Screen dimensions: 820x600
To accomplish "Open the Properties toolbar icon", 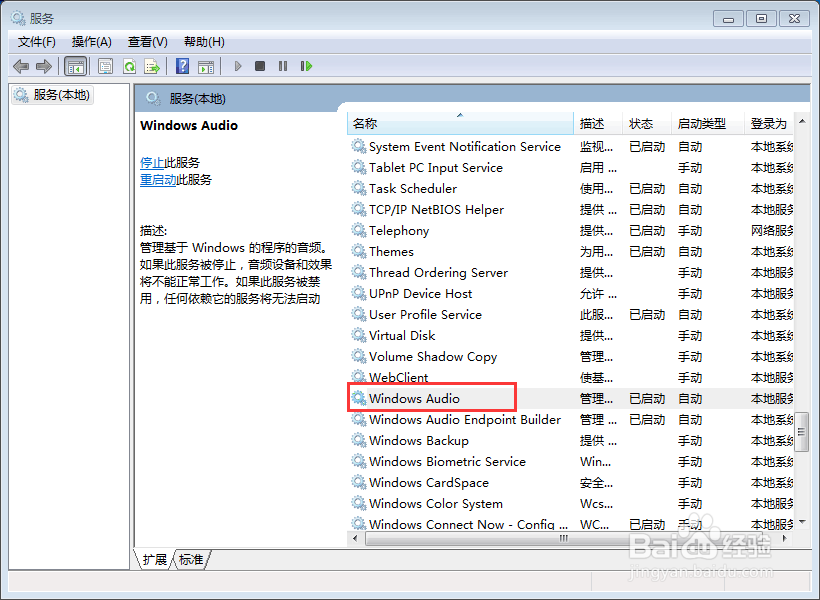I will 106,66.
